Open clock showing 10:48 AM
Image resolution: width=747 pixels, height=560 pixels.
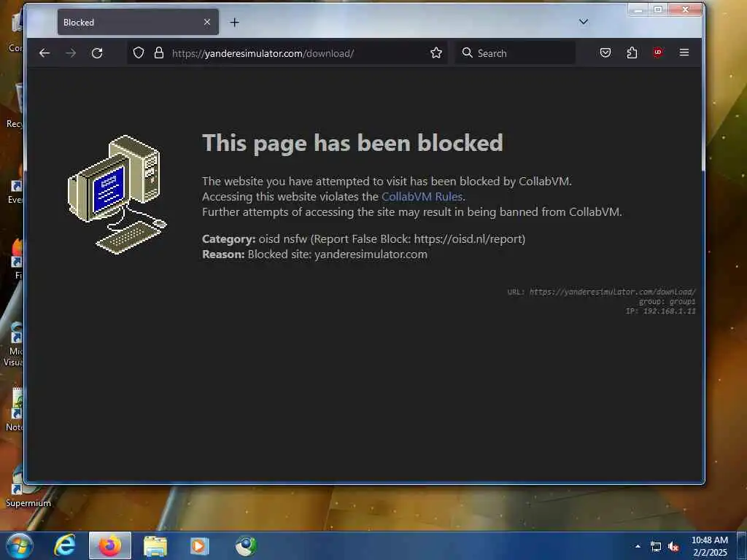[709, 546]
